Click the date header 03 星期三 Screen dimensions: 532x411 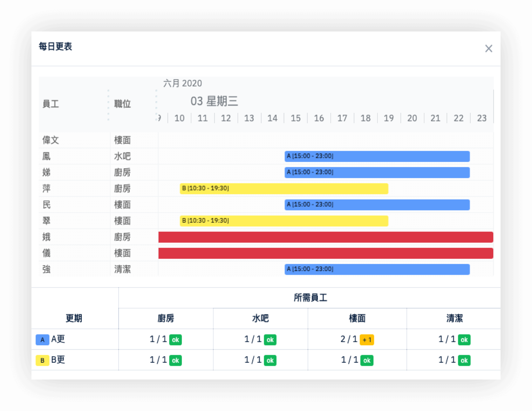(214, 101)
